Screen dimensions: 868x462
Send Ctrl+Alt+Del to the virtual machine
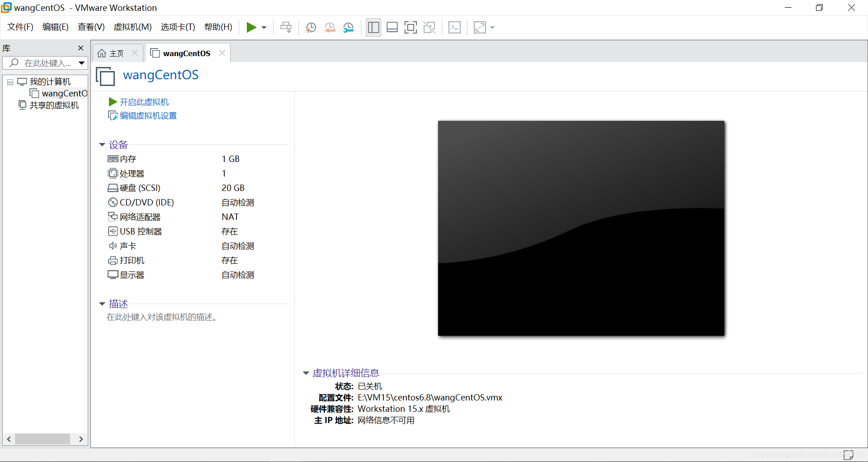[x=286, y=27]
